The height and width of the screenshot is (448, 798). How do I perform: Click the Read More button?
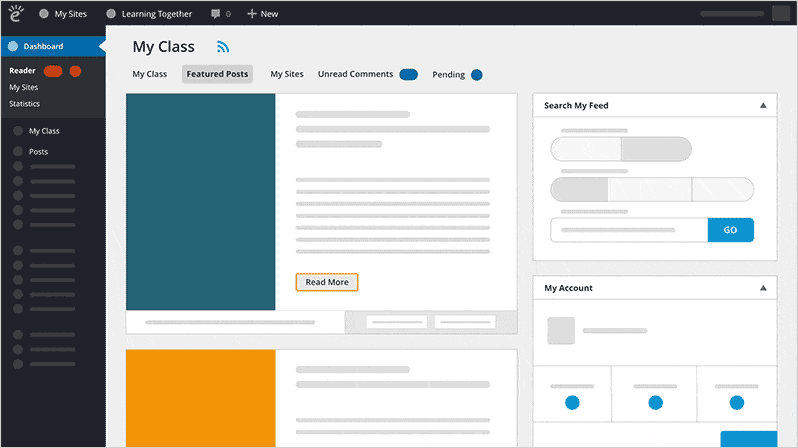[327, 282]
